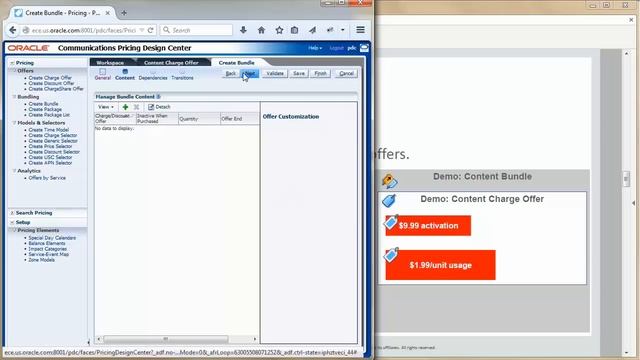Click the horizontal scrollbar under bundle table
The image size is (640, 360).
[x=165, y=339]
